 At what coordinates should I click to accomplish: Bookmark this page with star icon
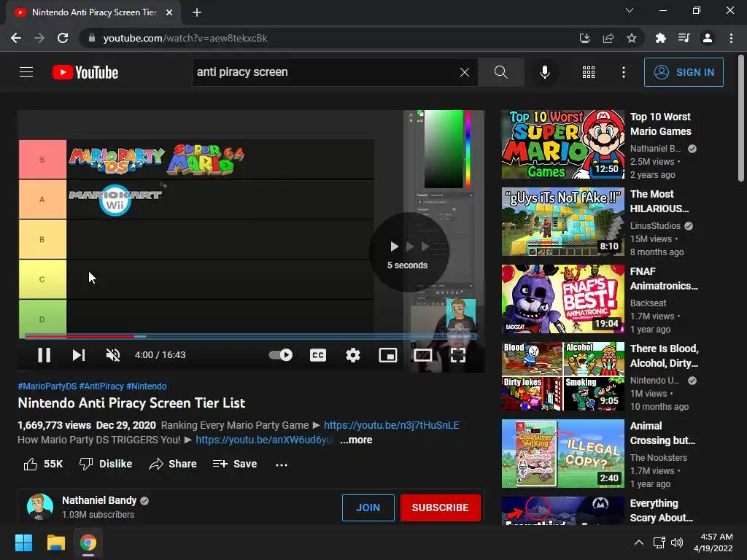click(x=632, y=38)
